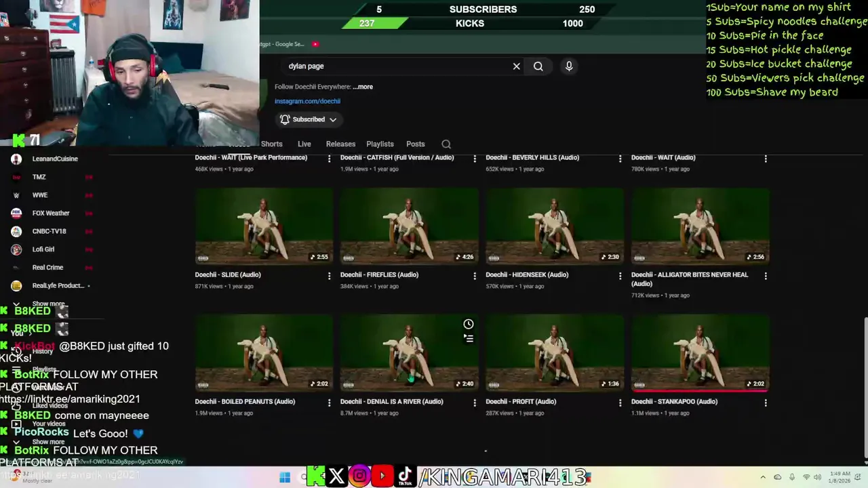The height and width of the screenshot is (488, 868).
Task: Play the SLIDE (Audio) thumbnail, 2:55 long
Action: coord(264,226)
